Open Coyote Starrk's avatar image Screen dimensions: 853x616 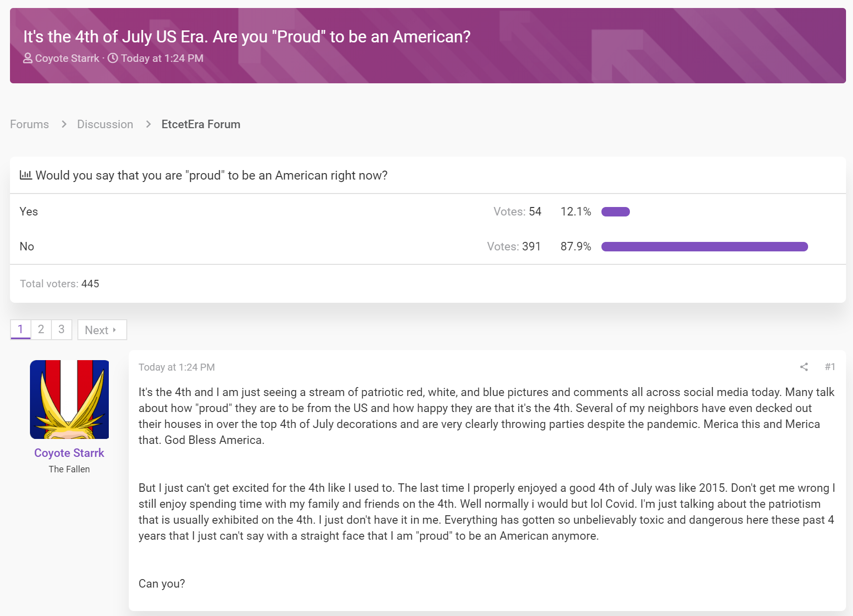click(x=69, y=400)
